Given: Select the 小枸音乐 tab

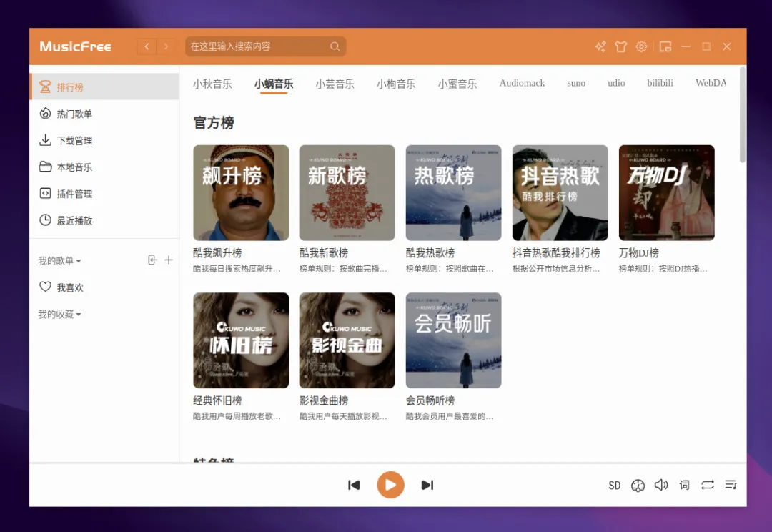Looking at the screenshot, I should pos(396,84).
